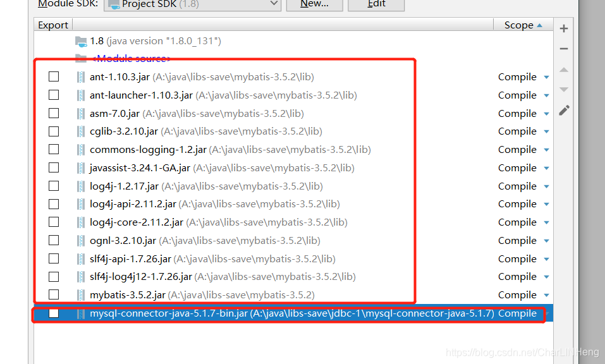Viewport: 605px width, 364px height.
Task: Select the log4j-api-2.11.2.jar row text
Action: pyautogui.click(x=215, y=204)
